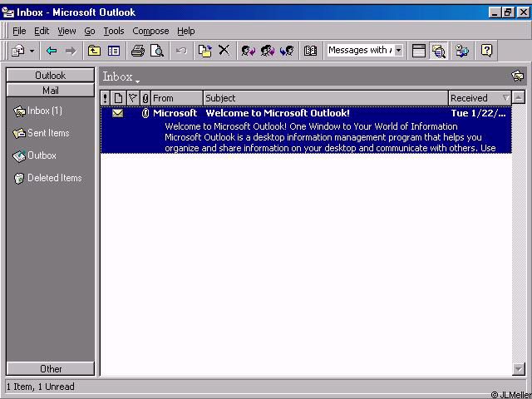Click the message list scroll down arrow

519,369
